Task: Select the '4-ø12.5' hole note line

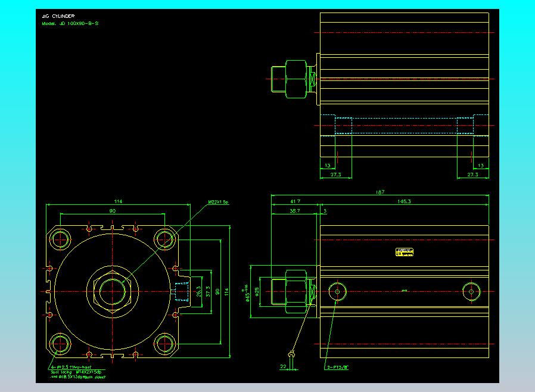Action: [71, 367]
